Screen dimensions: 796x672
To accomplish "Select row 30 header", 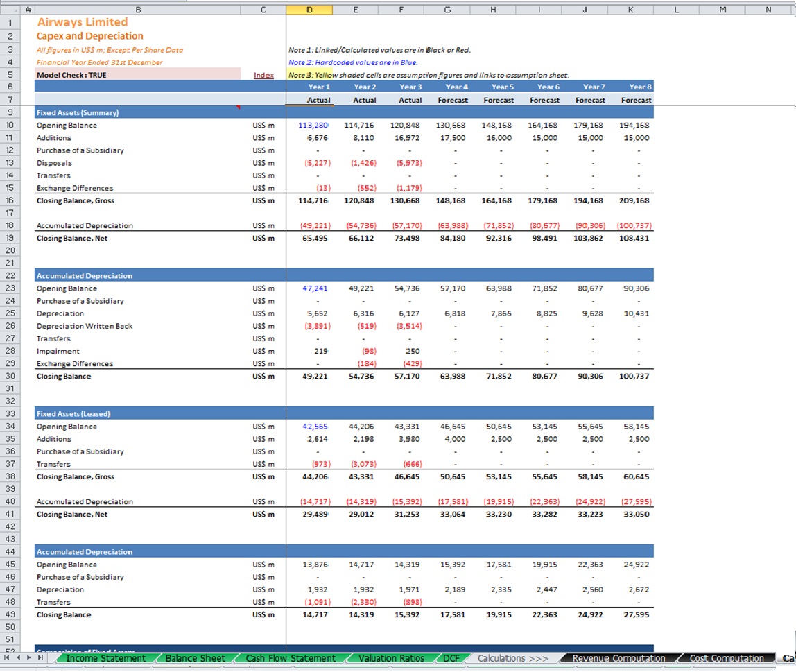I will (10, 376).
